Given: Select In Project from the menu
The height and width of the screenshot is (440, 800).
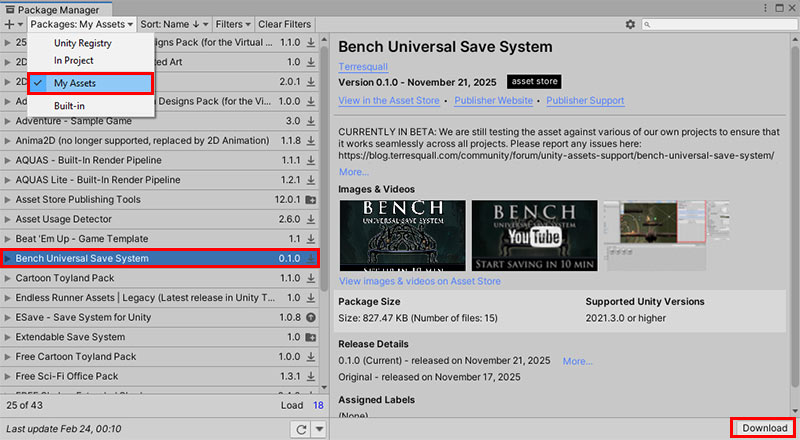Looking at the screenshot, I should (91, 60).
